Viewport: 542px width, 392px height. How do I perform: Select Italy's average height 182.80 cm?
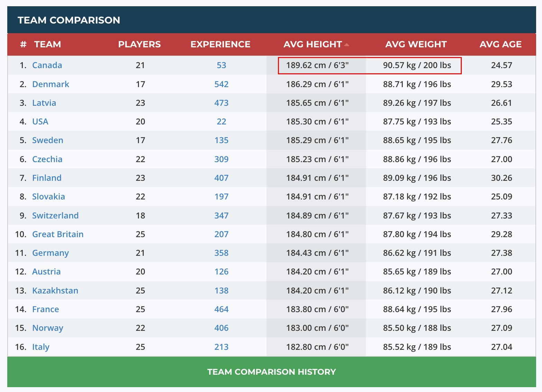coord(317,347)
